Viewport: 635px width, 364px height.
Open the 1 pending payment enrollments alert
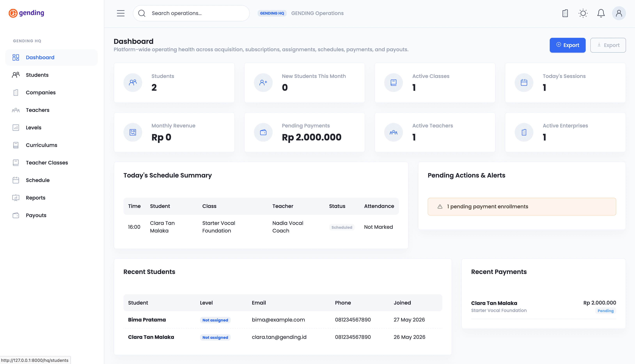[x=522, y=207]
